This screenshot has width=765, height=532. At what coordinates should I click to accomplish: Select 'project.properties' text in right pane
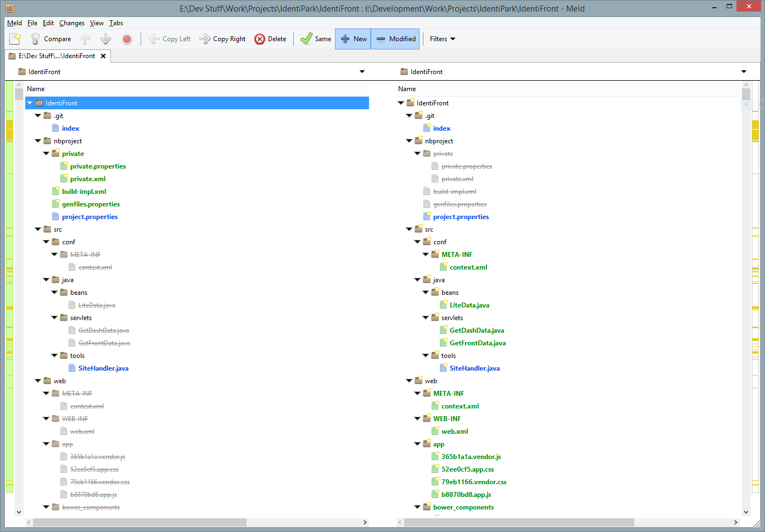(x=461, y=217)
